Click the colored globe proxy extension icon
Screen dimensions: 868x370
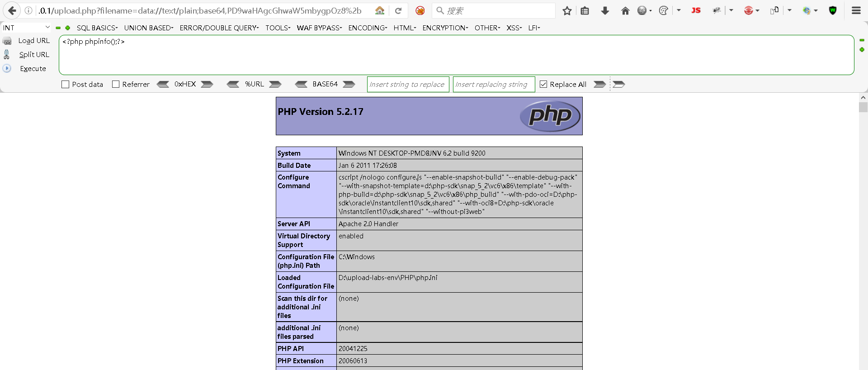pos(807,10)
